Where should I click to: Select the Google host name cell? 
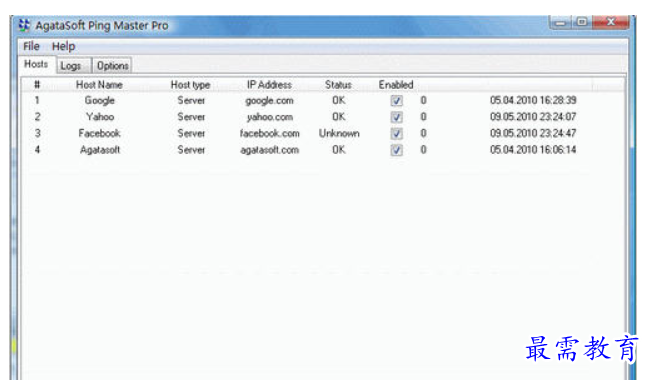[100, 100]
